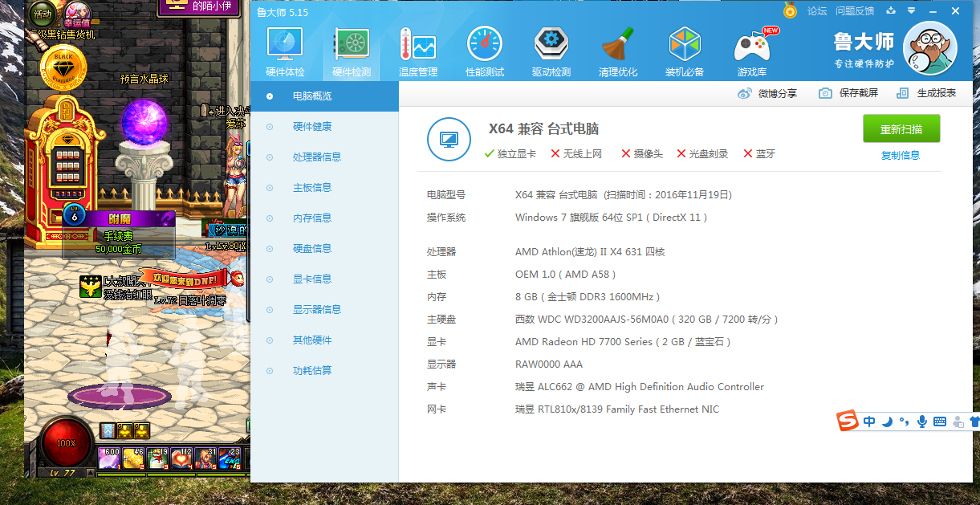Open 硬件体检 hardware checkup tab
Viewport: 980px width, 505px height.
click(x=285, y=52)
